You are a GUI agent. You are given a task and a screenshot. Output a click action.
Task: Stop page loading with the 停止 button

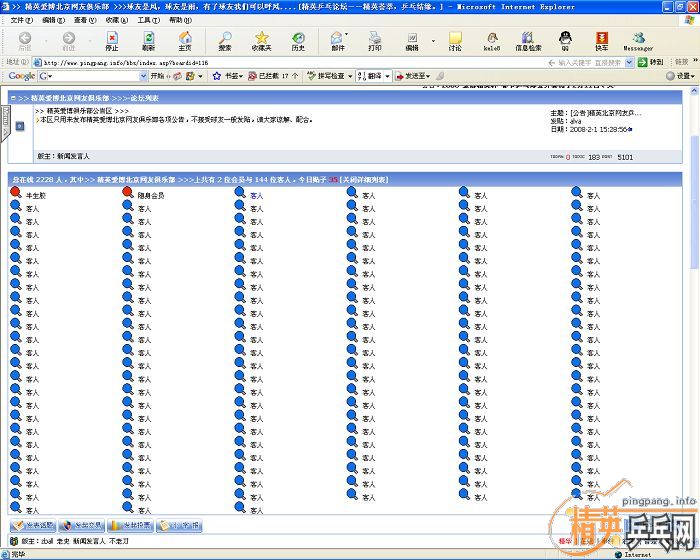[x=112, y=42]
